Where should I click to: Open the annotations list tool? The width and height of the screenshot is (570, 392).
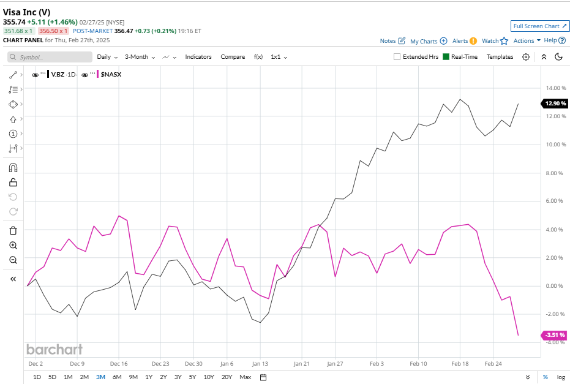pyautogui.click(x=13, y=89)
